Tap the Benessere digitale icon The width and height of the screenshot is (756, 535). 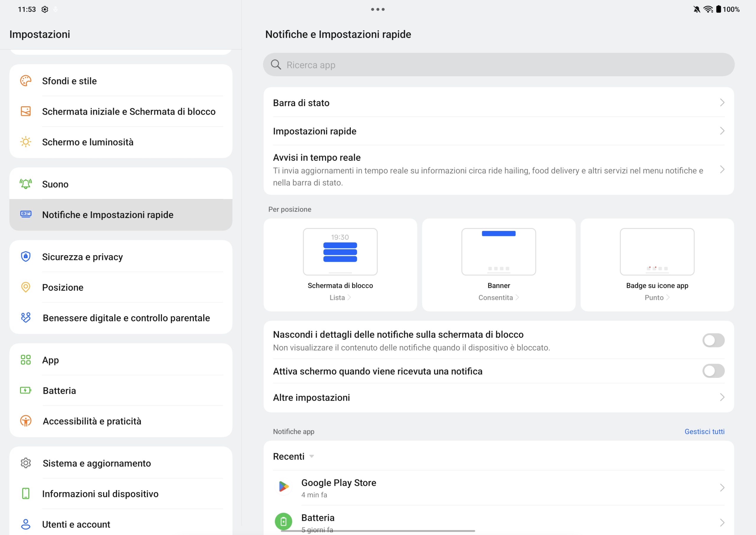26,318
